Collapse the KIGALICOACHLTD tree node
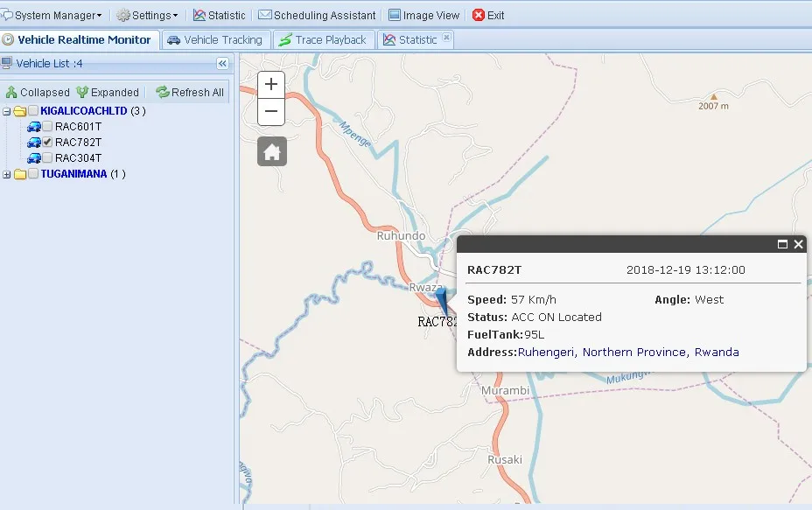This screenshot has height=510, width=812. 7,111
